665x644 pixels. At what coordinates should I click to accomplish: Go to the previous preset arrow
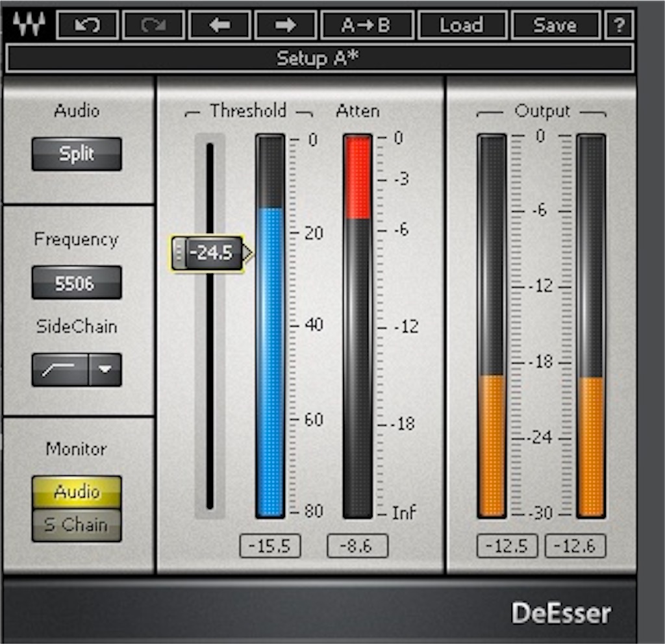[220, 25]
